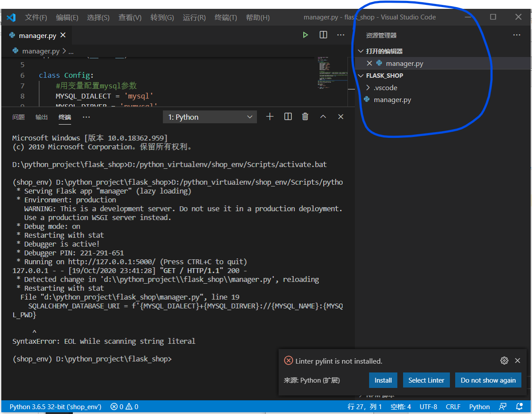Switch to the 输出 panel tab
532x414 pixels.
click(42, 117)
